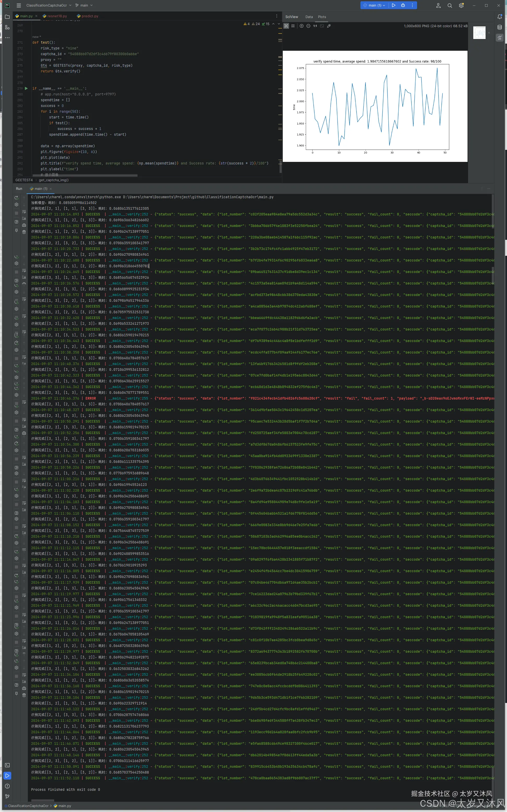Viewport: 507px width, 812px height.
Task: Click the Clear All trash icon in console
Action: coord(24,232)
